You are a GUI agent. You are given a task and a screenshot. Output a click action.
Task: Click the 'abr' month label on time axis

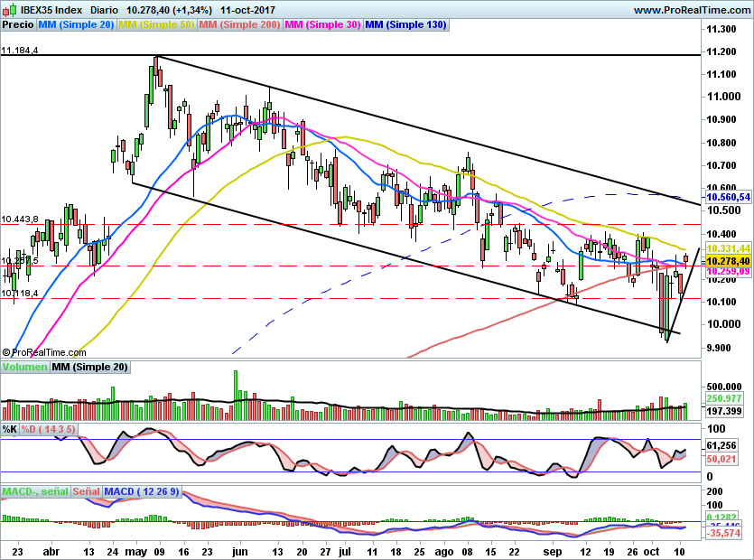pyautogui.click(x=51, y=551)
